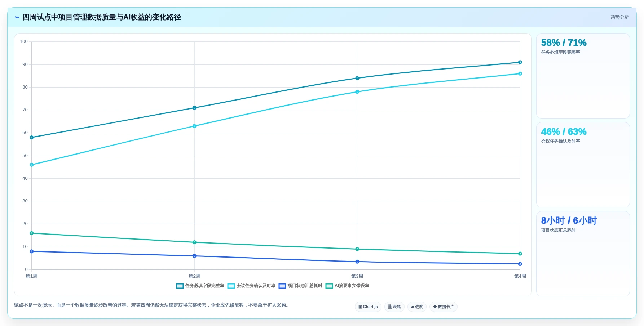Image resolution: width=644 pixels, height=326 pixels.
Task: Click the 趋势分析 label in the header
Action: tap(619, 17)
